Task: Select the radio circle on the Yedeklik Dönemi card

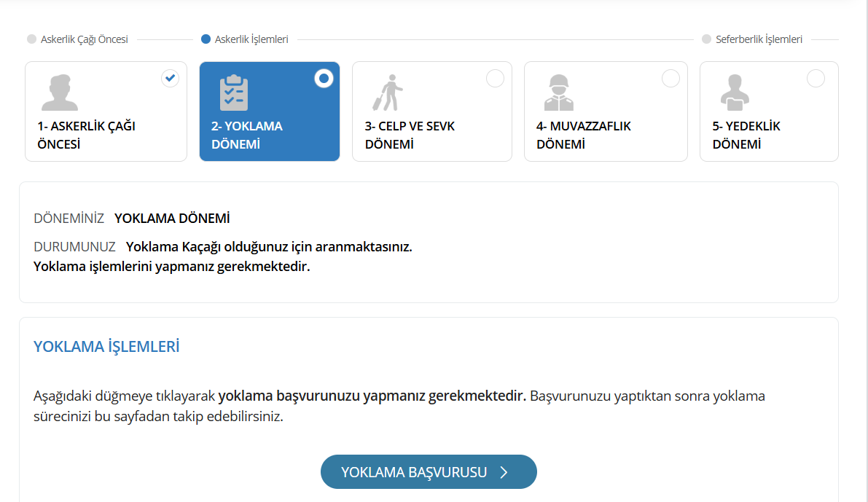Action: (816, 78)
